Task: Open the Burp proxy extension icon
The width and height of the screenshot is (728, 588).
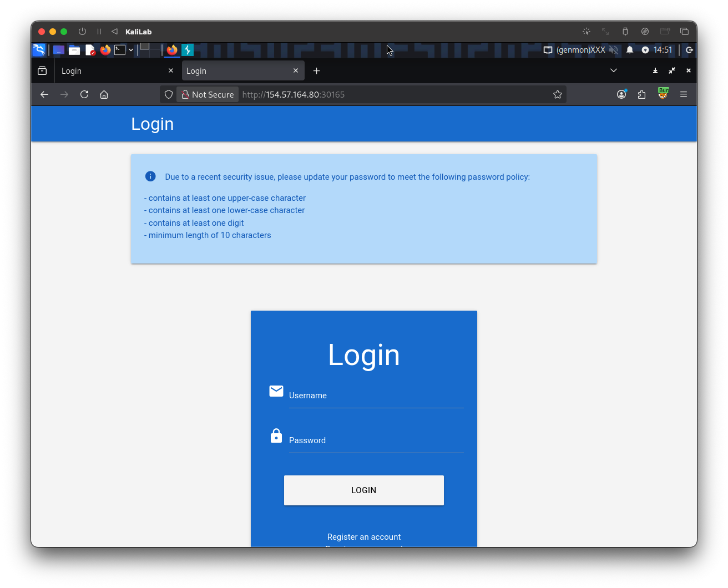Action: point(663,94)
